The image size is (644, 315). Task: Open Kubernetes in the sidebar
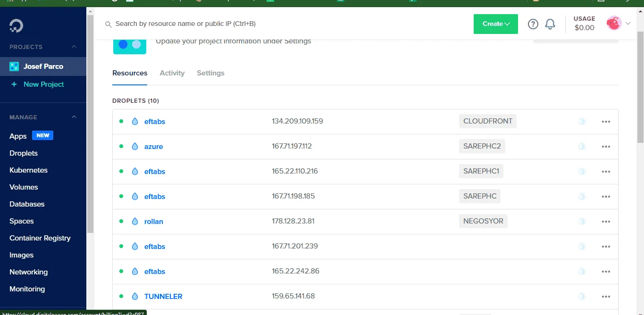click(28, 170)
